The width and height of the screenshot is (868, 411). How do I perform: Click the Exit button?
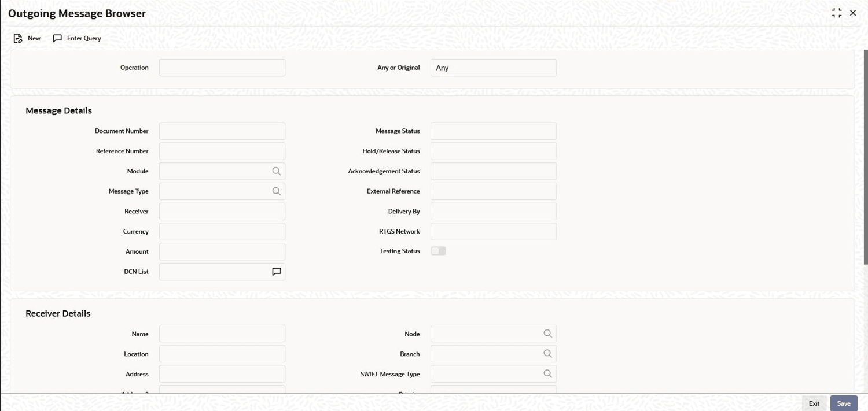(814, 403)
